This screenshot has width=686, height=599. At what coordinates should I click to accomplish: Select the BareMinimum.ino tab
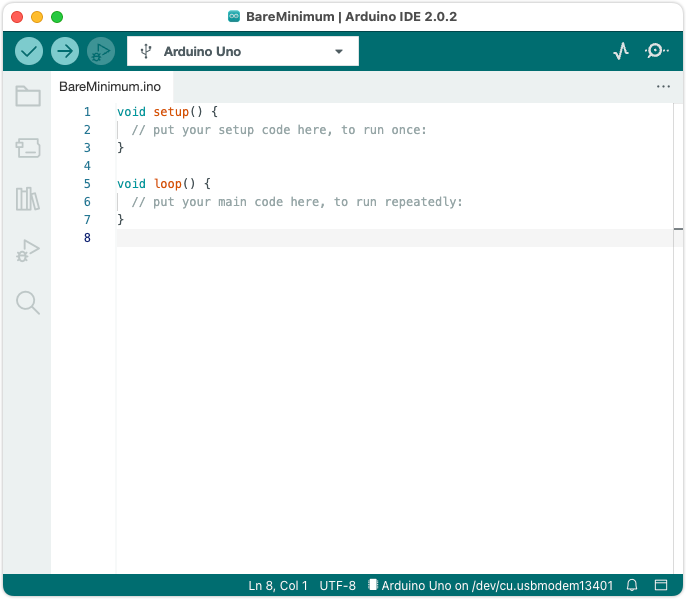[x=110, y=87]
